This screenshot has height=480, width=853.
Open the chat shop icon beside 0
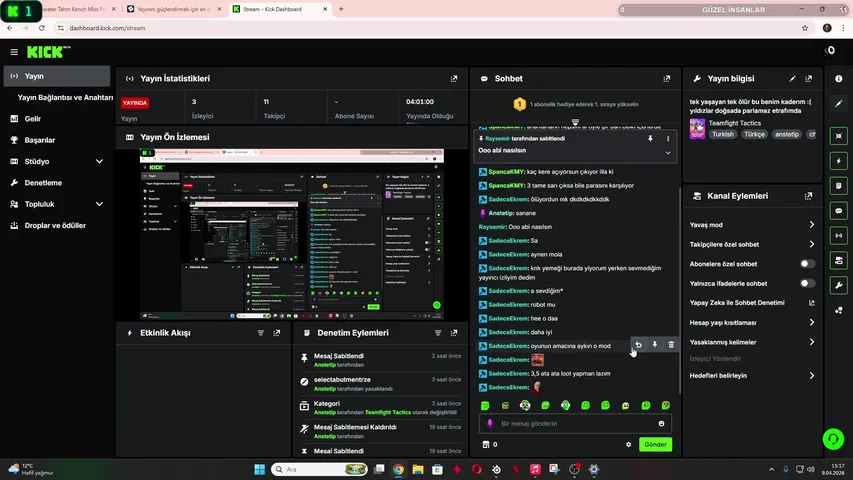486,445
